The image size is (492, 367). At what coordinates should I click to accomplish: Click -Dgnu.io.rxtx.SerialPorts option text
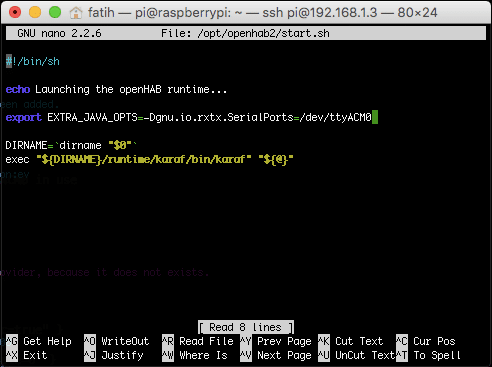coord(218,117)
